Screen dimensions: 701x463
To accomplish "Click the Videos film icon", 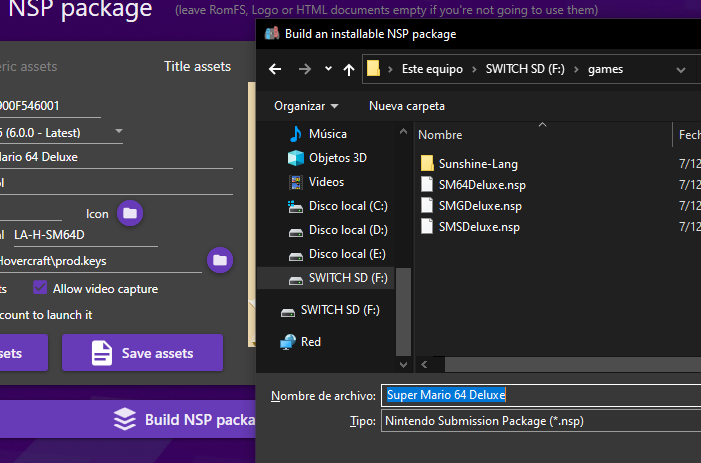I will (x=296, y=182).
